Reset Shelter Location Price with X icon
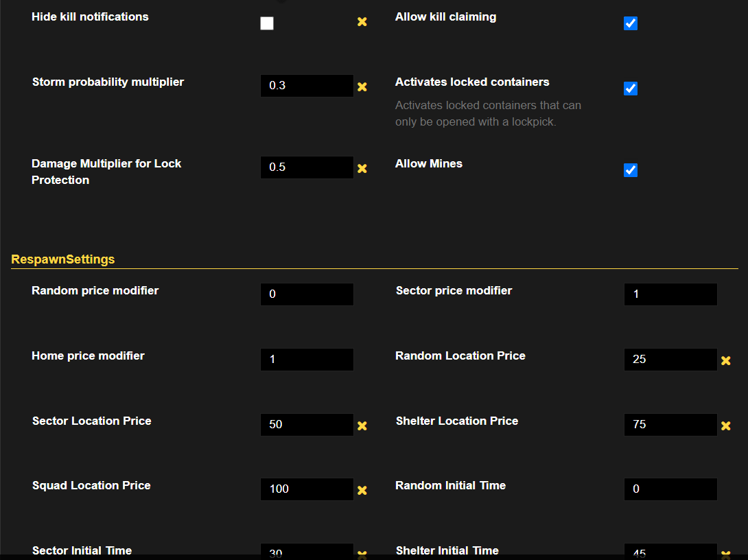The image size is (748, 560). tap(725, 425)
